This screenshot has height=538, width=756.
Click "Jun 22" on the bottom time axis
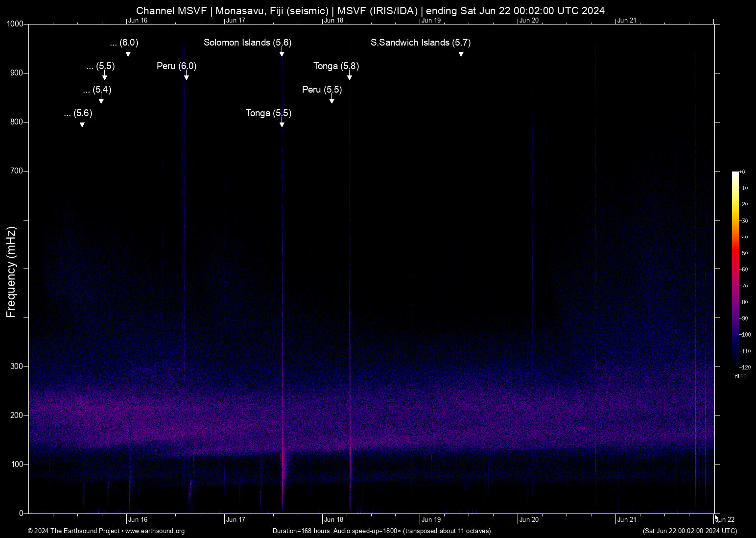point(725,520)
